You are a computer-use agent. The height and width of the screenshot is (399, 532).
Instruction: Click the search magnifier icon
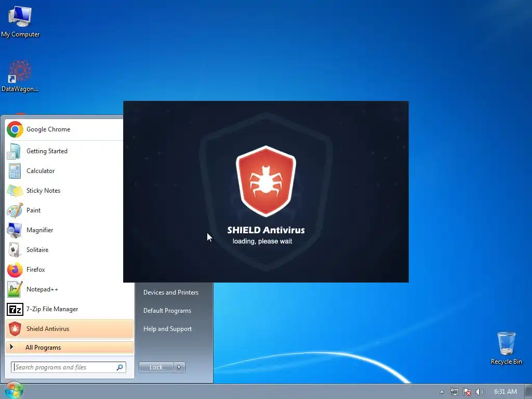coord(120,367)
